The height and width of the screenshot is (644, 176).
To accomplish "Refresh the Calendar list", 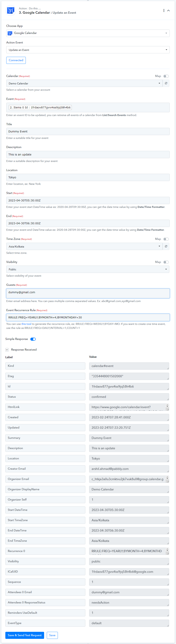I will pyautogui.click(x=166, y=83).
